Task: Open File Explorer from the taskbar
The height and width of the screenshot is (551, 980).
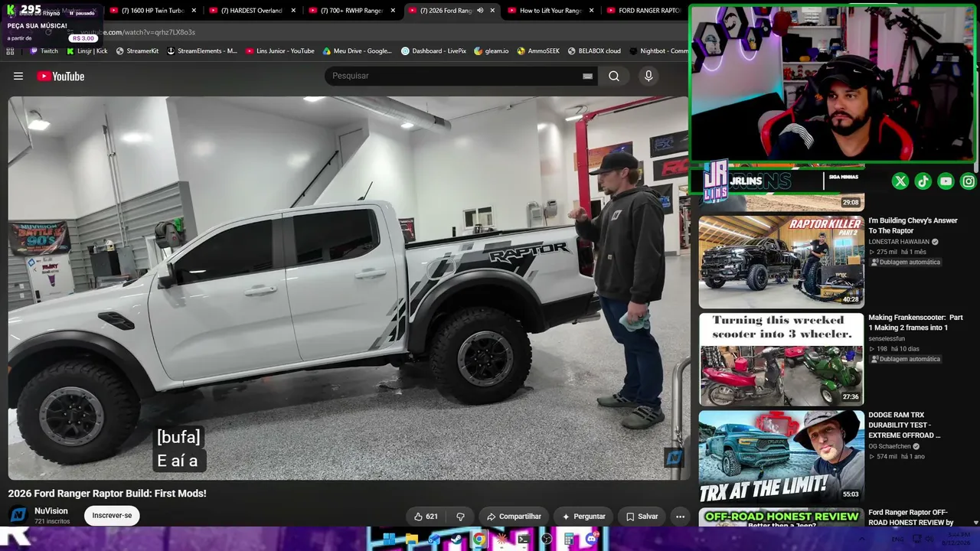Action: [x=411, y=539]
